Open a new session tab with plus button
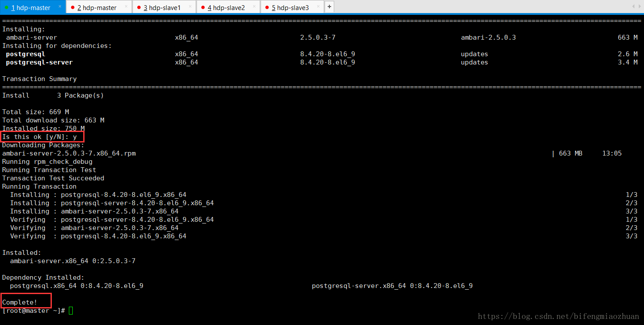Screen dimensions: 644x325 [x=329, y=7]
